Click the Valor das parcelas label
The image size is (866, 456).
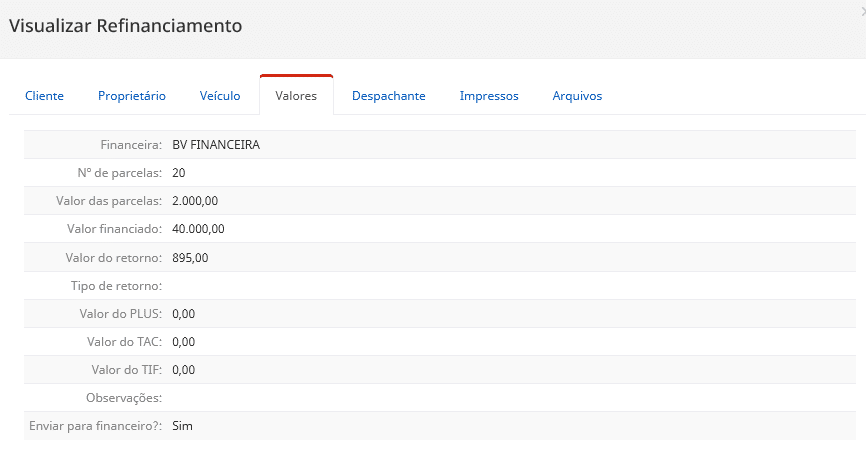pyautogui.click(x=109, y=201)
